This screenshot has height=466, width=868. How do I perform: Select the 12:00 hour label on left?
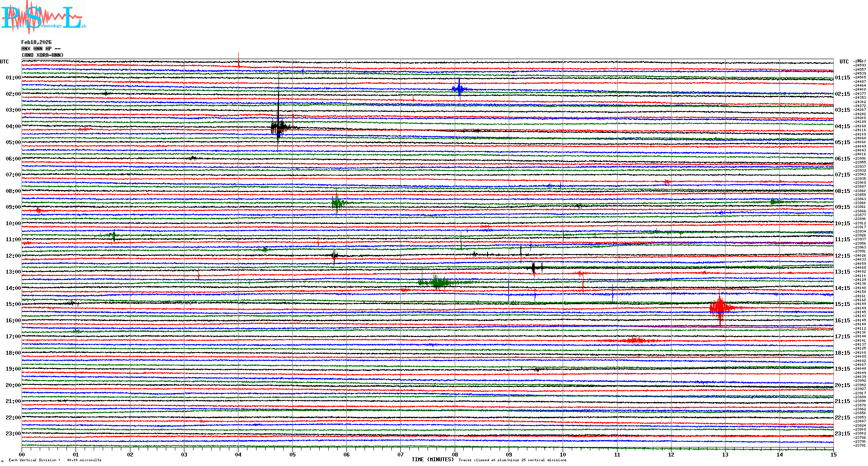[13, 256]
